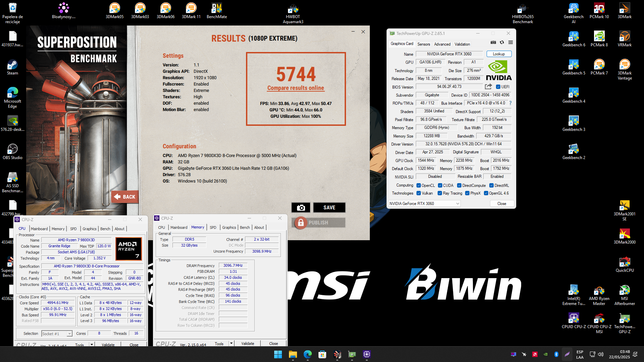Toggle the UEFI checkbox in GPU-Z
The width and height of the screenshot is (644, 362).
[x=498, y=87]
